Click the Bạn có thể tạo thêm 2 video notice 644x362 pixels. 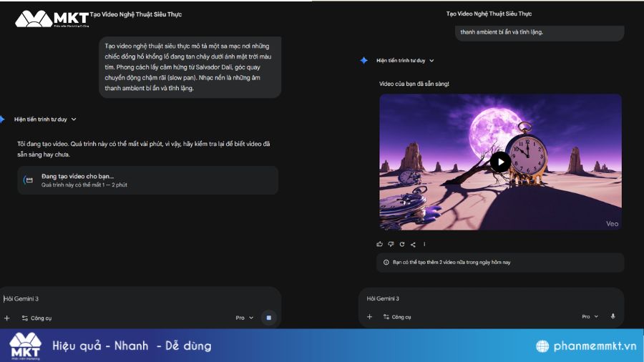point(500,263)
